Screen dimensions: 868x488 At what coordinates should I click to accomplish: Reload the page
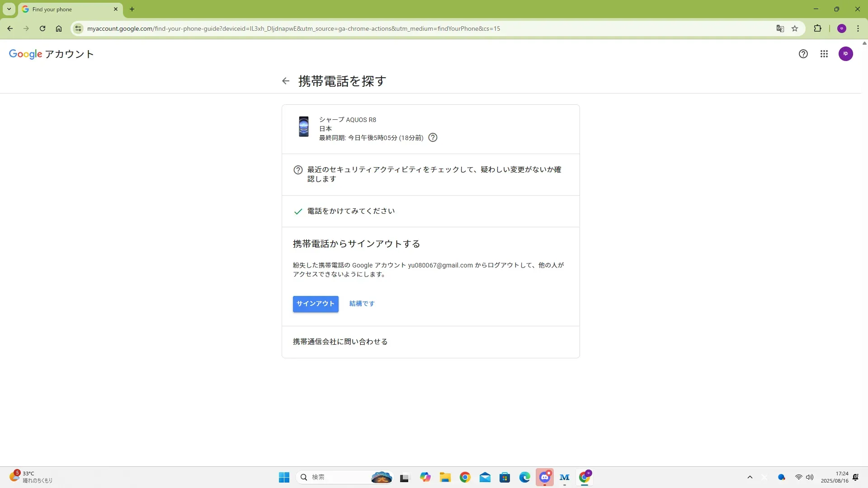[42, 28]
